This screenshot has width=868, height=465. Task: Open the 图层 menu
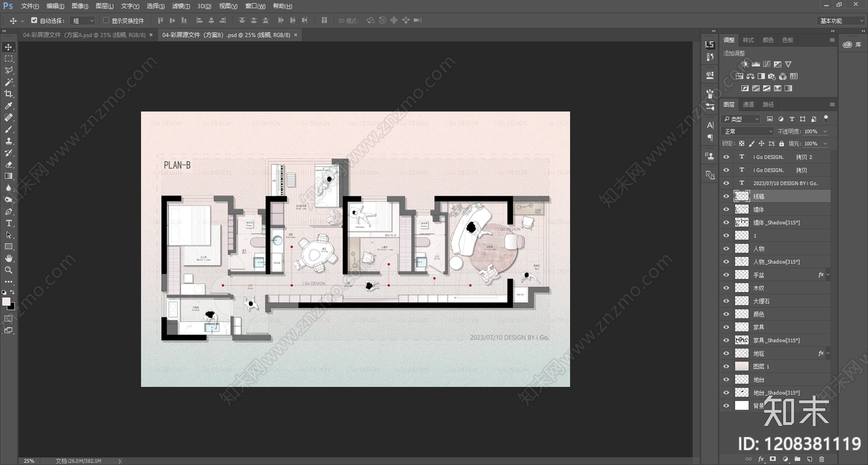click(104, 6)
